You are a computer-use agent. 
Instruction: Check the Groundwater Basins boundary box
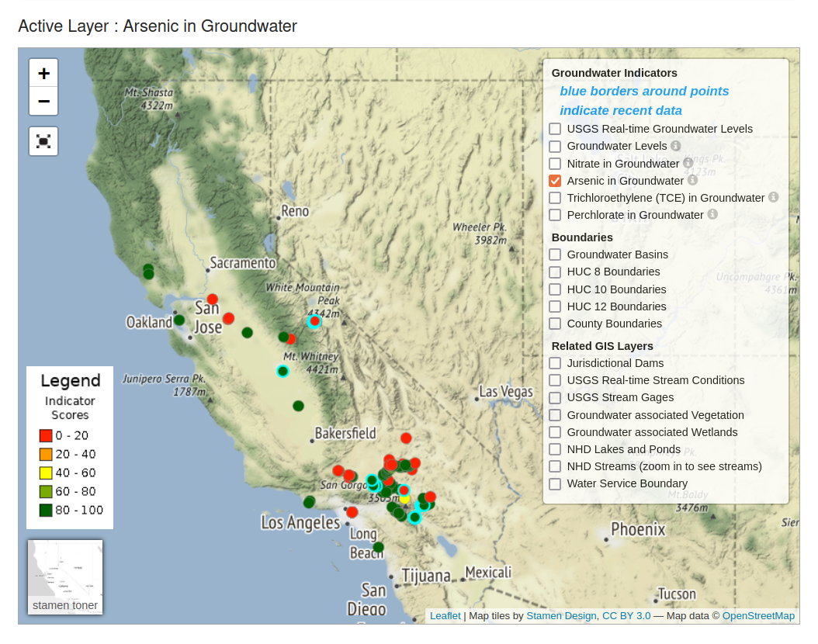555,254
